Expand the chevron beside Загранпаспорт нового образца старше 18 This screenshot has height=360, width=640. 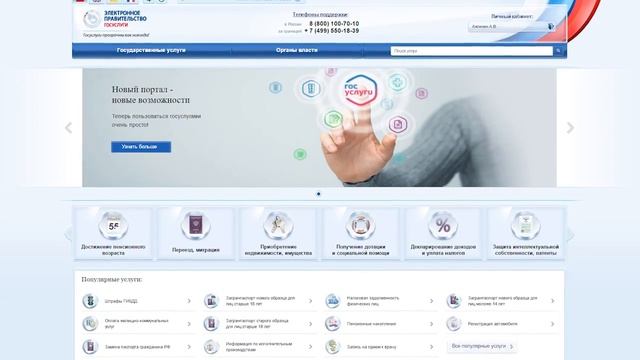tap(311, 301)
